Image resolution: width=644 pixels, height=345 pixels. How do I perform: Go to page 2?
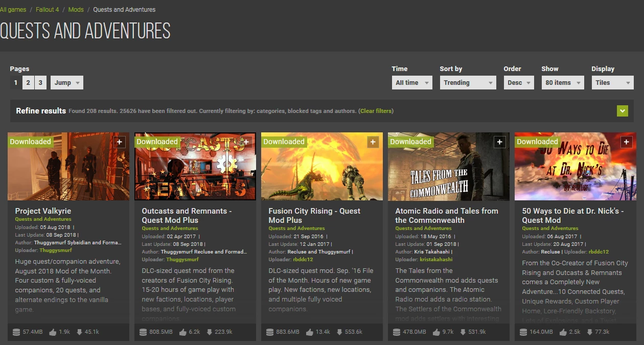pos(28,83)
